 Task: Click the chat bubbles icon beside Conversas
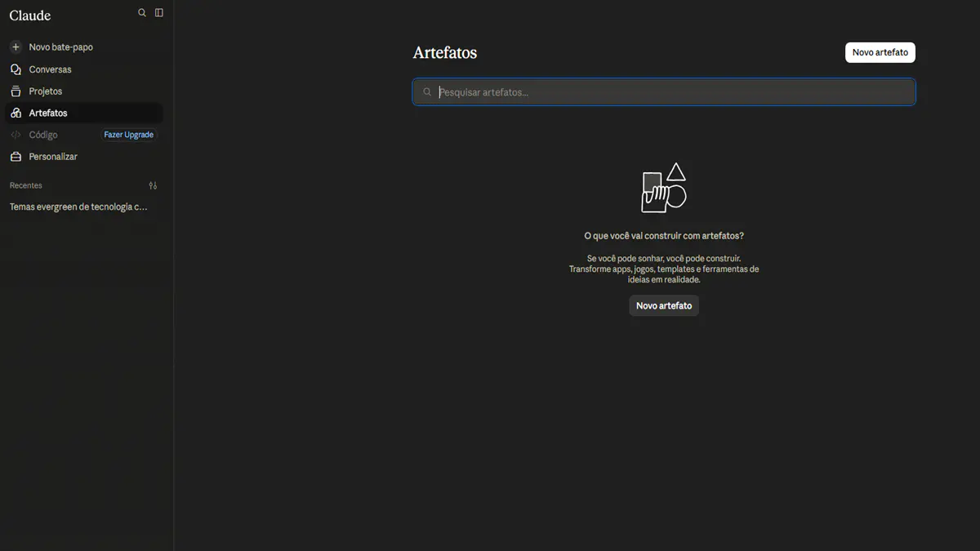coord(16,69)
